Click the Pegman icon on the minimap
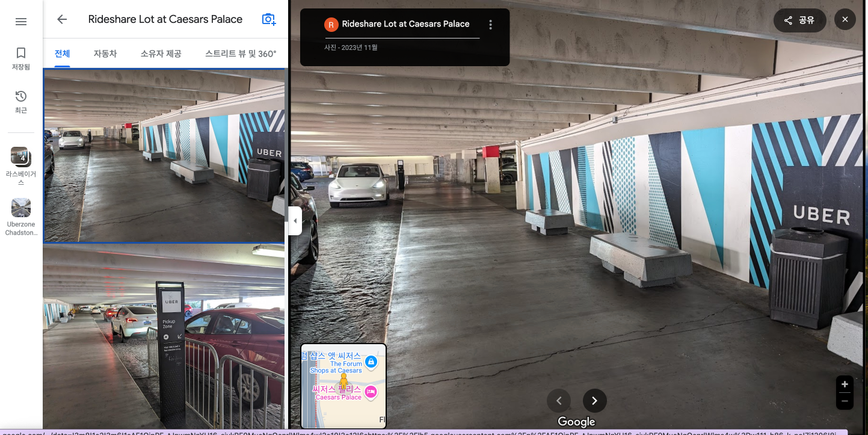The height and width of the screenshot is (435, 868). click(345, 379)
